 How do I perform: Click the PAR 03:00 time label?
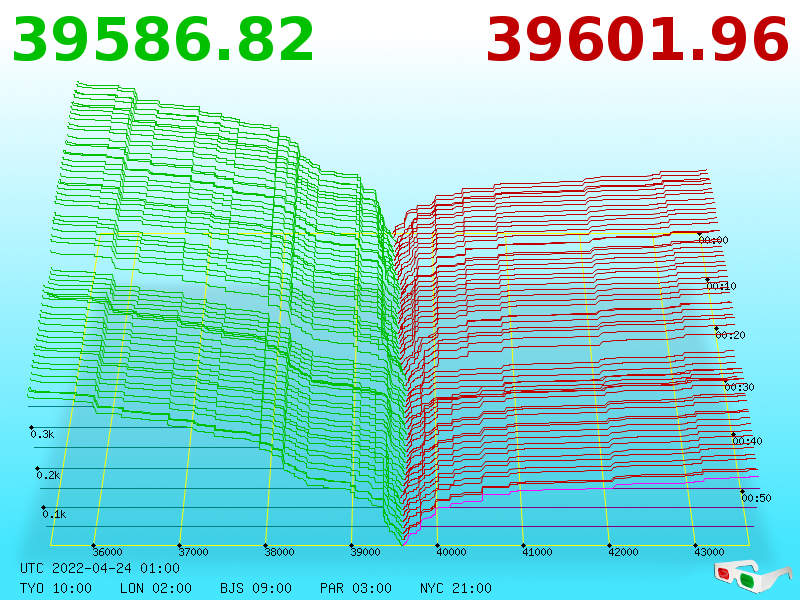[356, 588]
